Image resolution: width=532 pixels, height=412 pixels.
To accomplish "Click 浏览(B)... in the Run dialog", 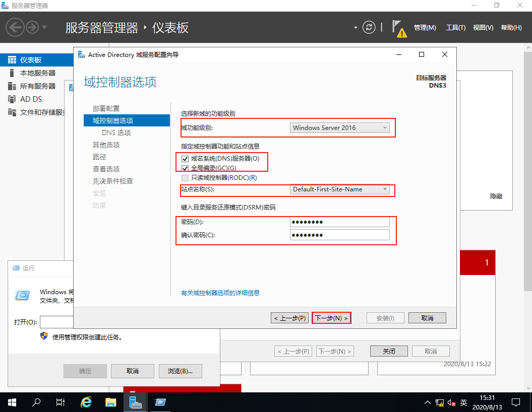I will pos(180,371).
